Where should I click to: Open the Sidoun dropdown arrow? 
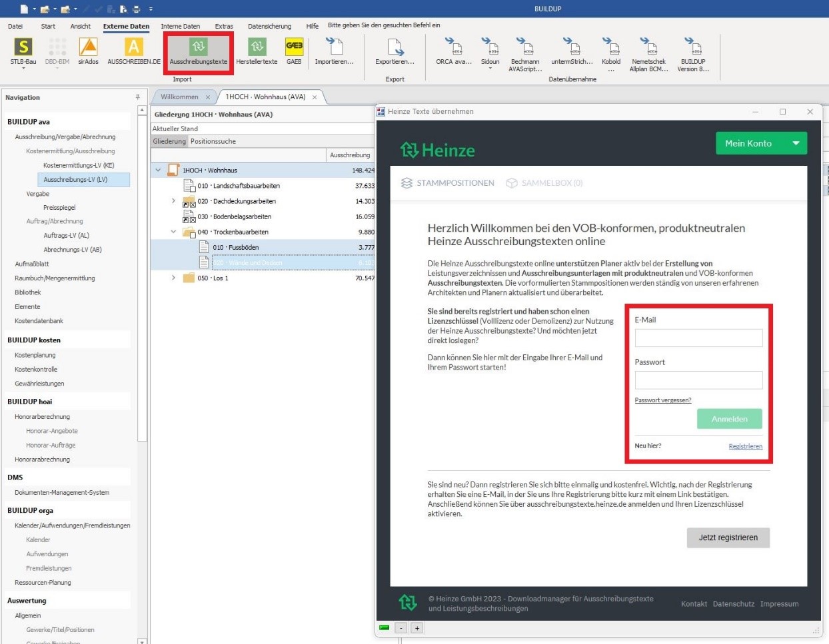point(490,69)
